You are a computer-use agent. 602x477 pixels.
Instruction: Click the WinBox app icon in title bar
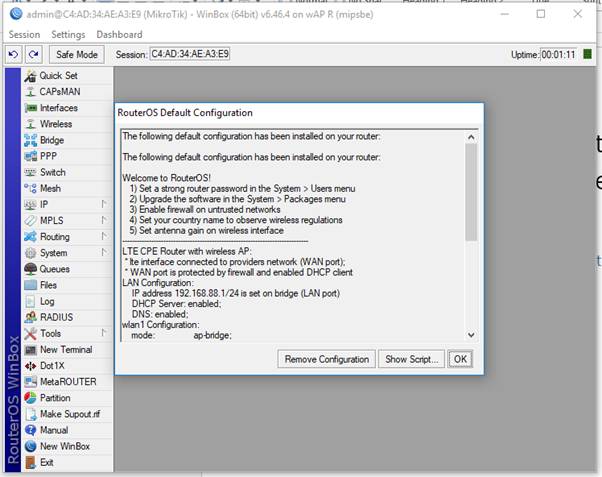[16, 14]
